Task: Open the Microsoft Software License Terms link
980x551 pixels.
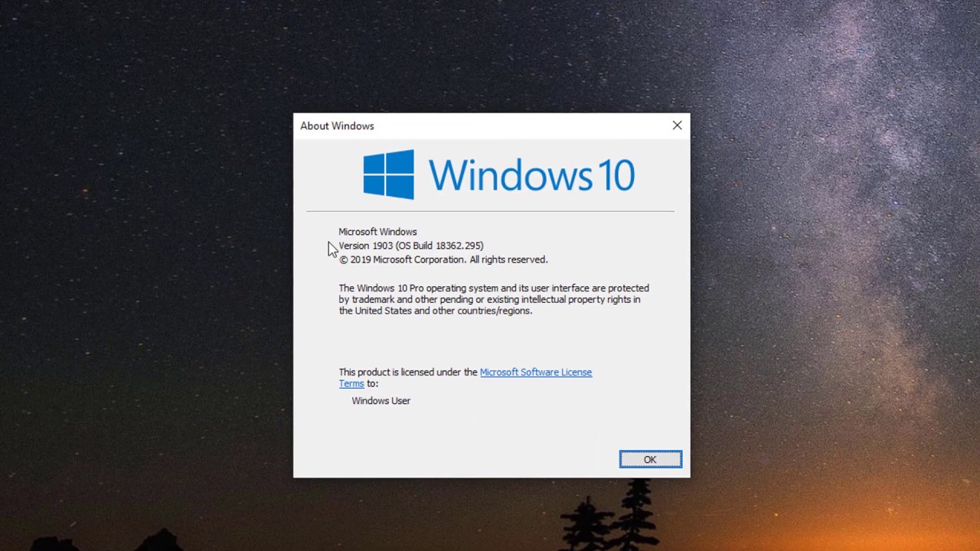Action: click(536, 373)
